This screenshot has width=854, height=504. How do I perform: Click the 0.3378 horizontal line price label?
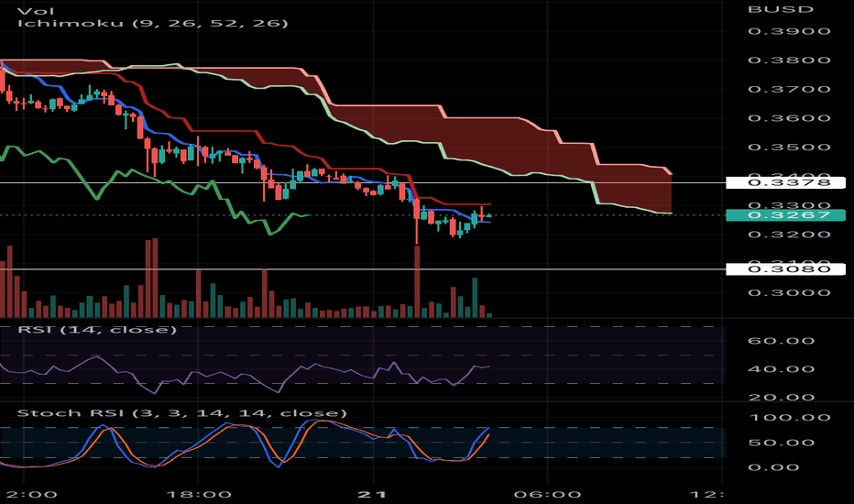pyautogui.click(x=786, y=182)
